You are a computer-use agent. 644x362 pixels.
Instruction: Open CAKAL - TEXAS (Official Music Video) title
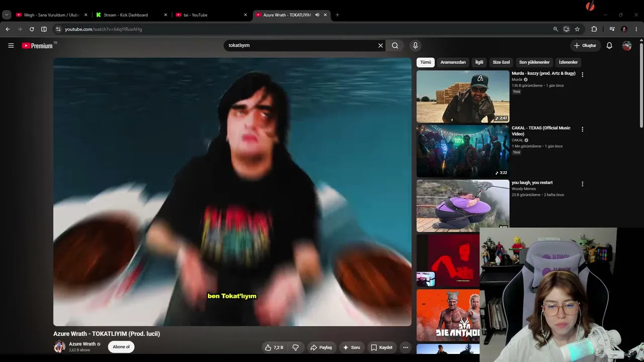pyautogui.click(x=541, y=131)
